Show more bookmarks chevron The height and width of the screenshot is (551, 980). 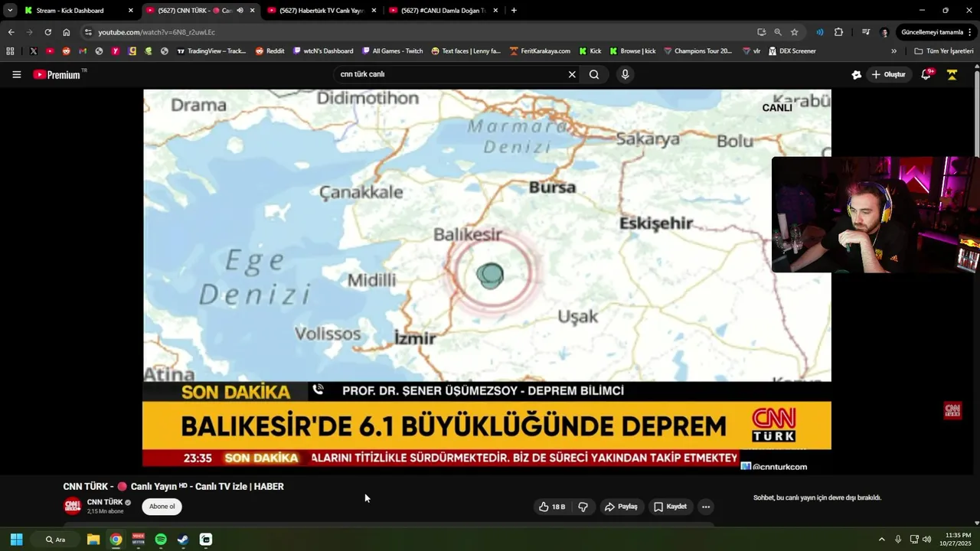point(893,51)
